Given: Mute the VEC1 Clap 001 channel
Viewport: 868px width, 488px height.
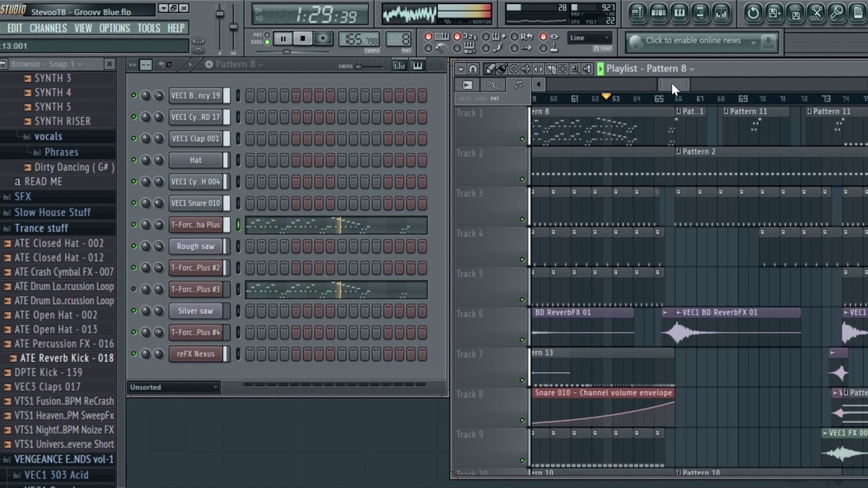Looking at the screenshot, I should [x=134, y=138].
